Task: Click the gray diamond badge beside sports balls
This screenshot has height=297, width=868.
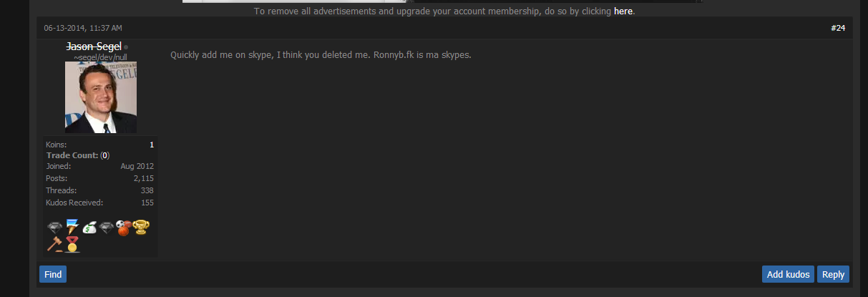Action: (107, 228)
